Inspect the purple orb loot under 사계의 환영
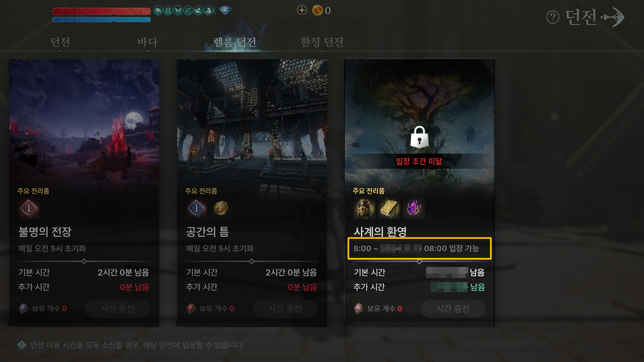The image size is (644, 362). tap(414, 208)
